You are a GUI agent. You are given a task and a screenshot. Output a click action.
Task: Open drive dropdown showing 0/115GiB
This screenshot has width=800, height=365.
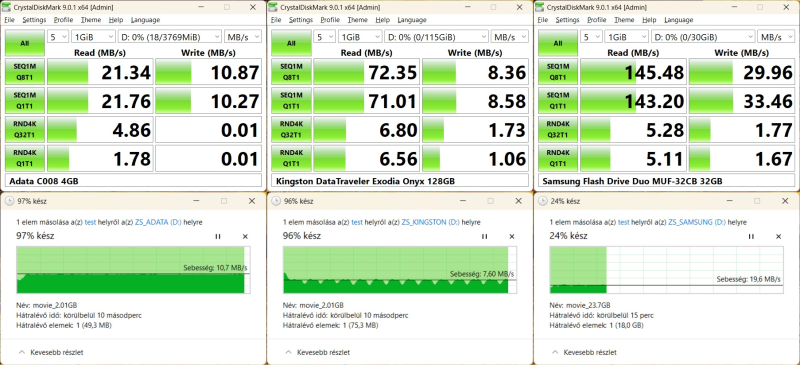(x=436, y=37)
